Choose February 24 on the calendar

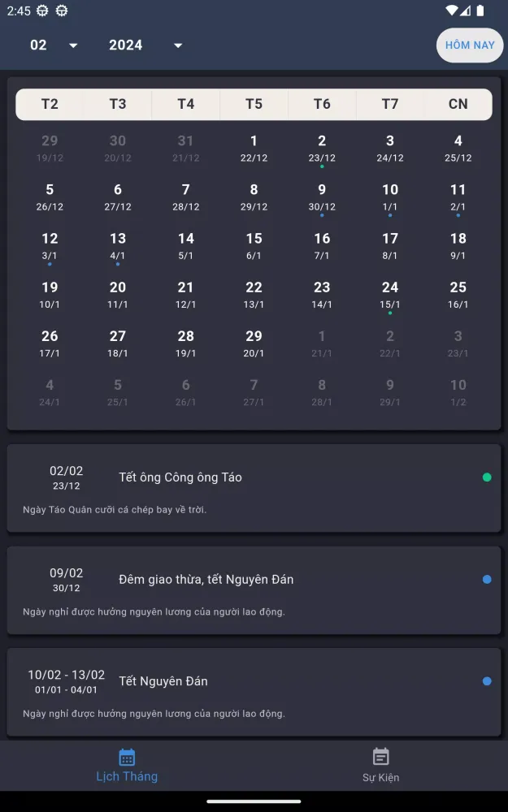coord(390,294)
